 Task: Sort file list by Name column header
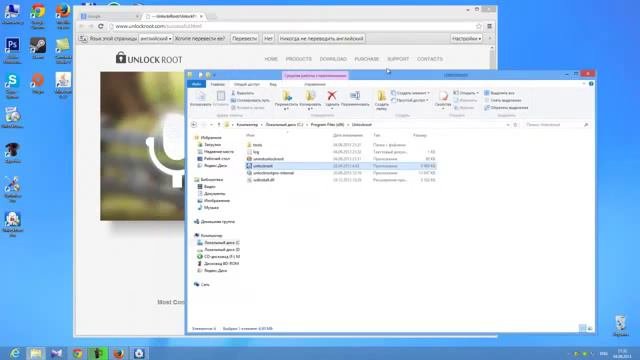point(250,135)
